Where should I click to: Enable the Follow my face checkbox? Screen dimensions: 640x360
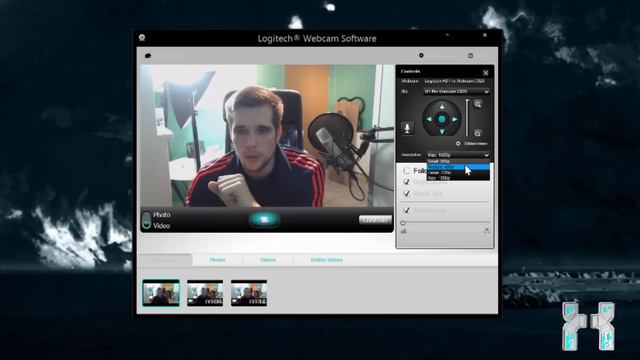click(407, 171)
